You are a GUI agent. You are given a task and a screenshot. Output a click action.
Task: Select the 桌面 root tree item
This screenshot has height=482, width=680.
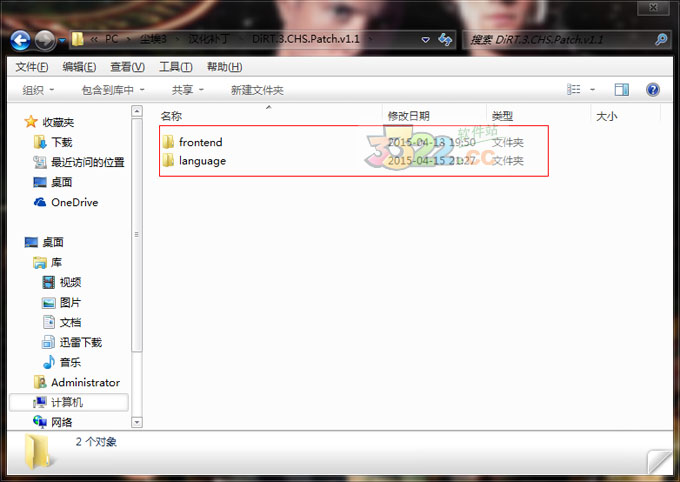coord(53,242)
